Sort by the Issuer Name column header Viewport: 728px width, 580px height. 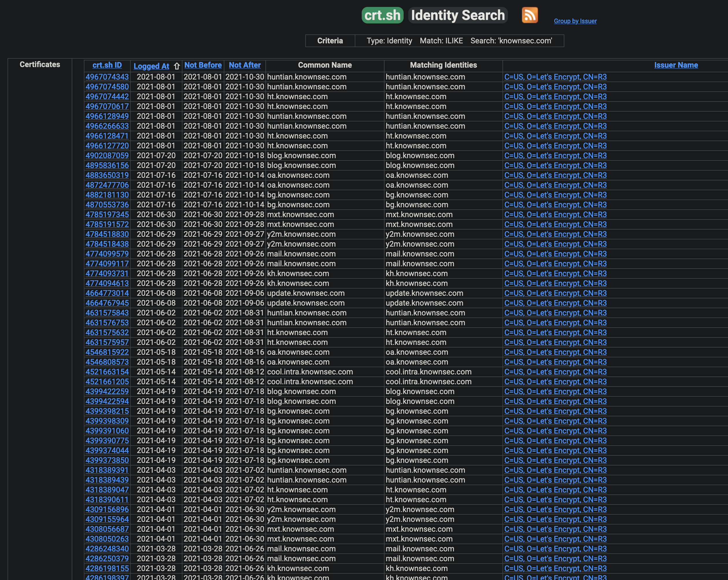click(676, 65)
